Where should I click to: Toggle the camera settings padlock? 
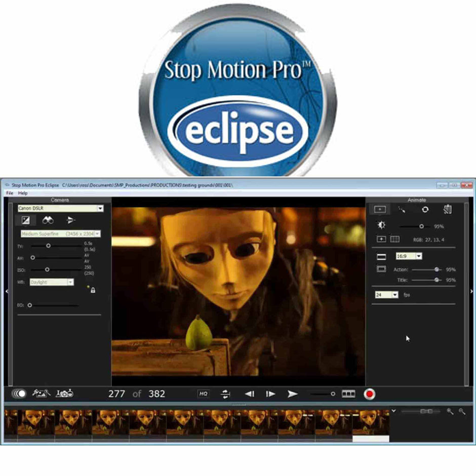coord(93,290)
